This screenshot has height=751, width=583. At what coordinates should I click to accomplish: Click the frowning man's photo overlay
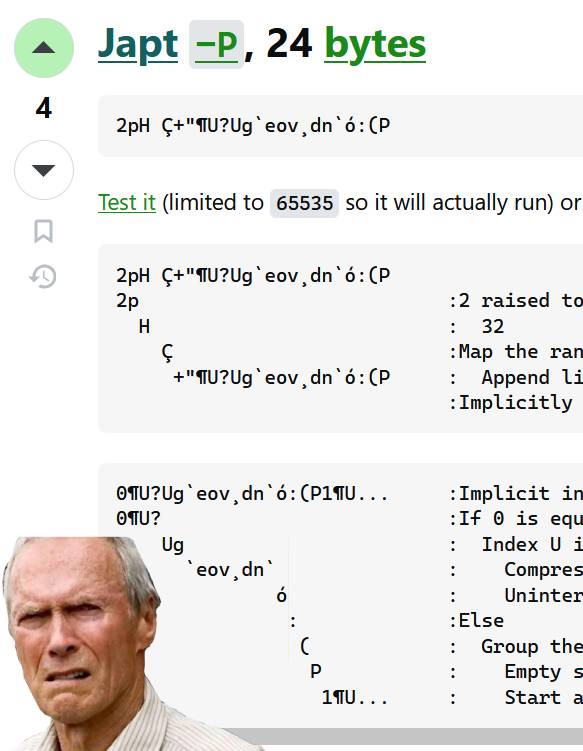point(86,644)
